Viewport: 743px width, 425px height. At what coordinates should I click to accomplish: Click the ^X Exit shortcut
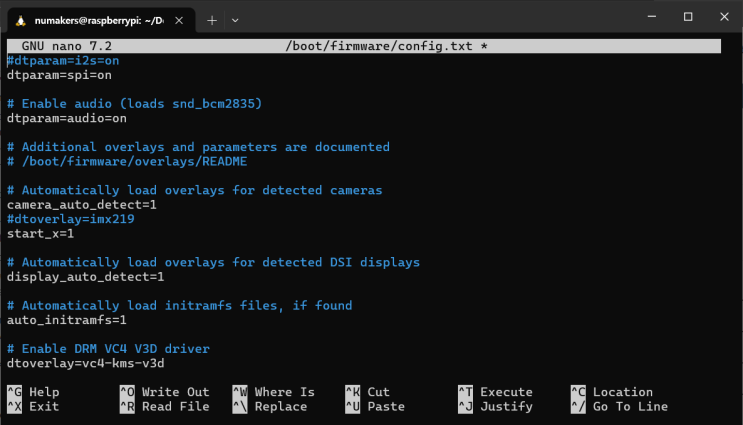33,407
